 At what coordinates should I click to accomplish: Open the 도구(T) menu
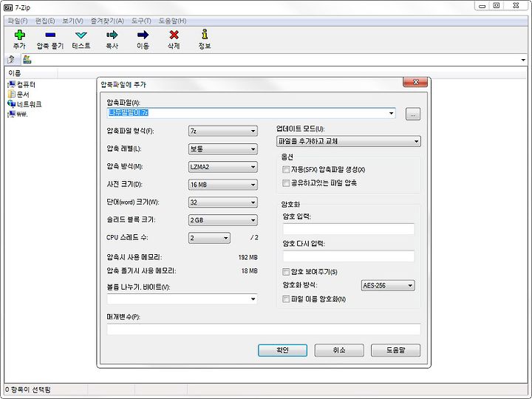[x=141, y=21]
